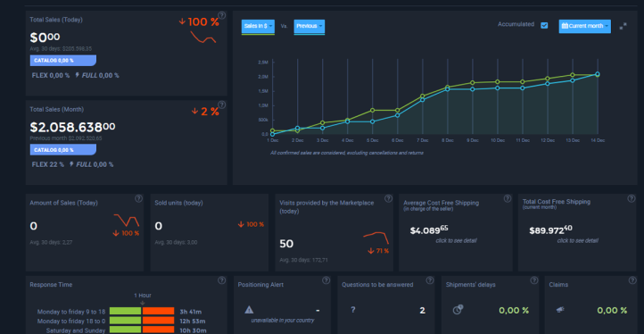The image size is (644, 334).
Task: Click the CATALOG 0,00 % bar in Today card
Action: coord(62,61)
